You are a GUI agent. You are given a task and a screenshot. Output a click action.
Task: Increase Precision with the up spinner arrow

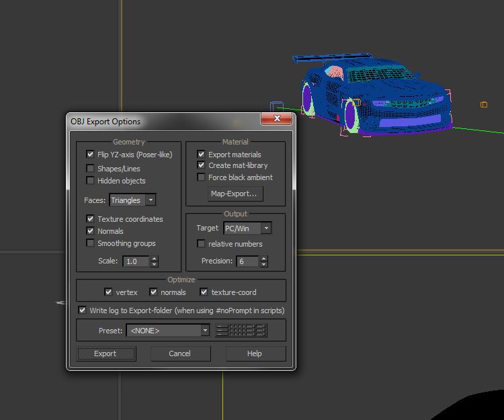point(264,258)
